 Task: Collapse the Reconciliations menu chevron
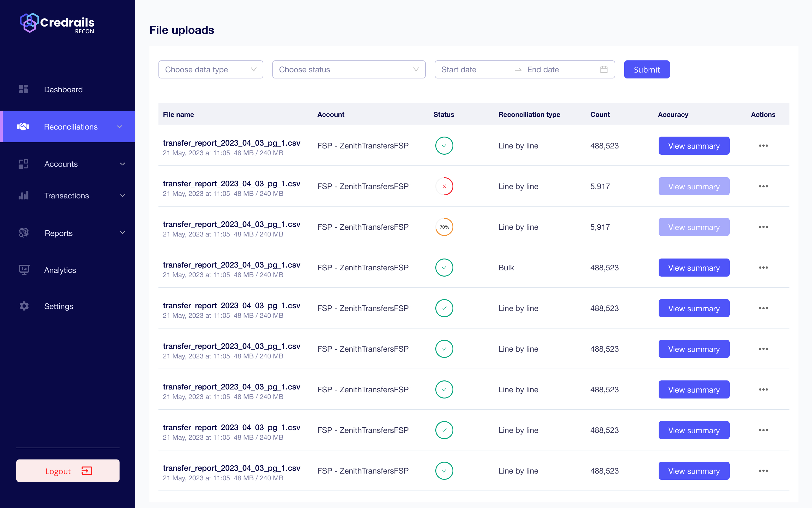[120, 127]
